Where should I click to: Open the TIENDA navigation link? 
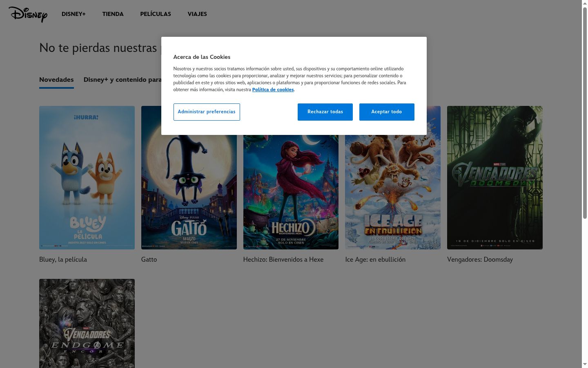113,14
